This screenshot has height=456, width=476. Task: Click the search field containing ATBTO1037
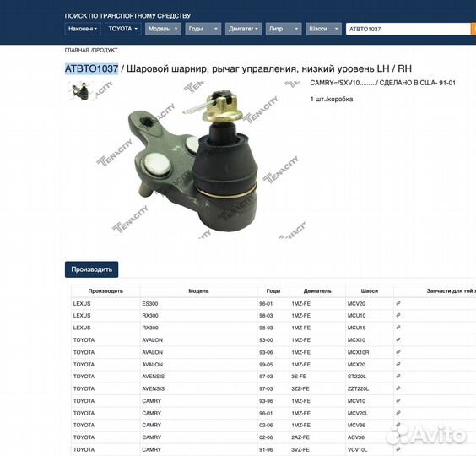pyautogui.click(x=408, y=29)
